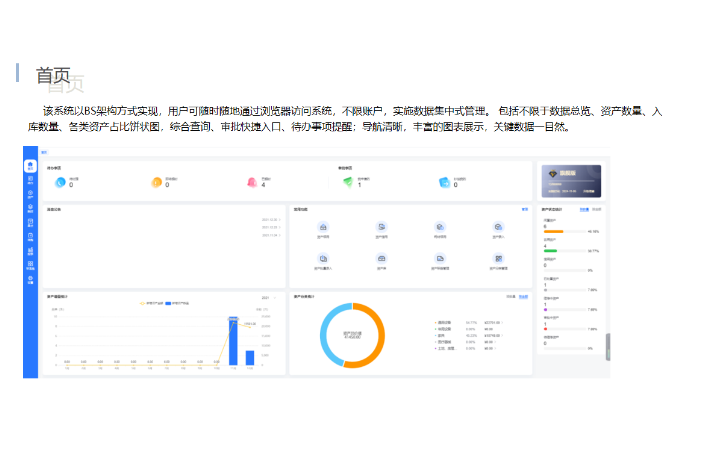Switch to the blue underlined asset status tab
The image size is (720, 450).
click(584, 210)
